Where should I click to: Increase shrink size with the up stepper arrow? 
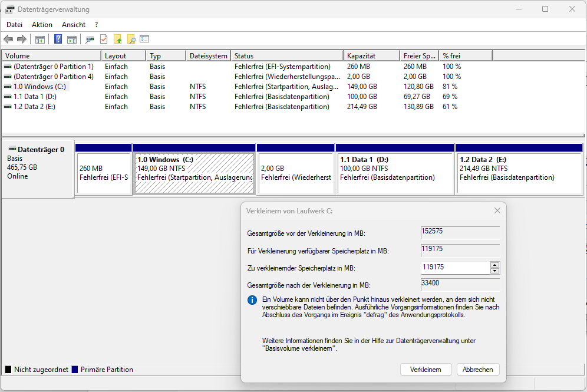(x=494, y=265)
